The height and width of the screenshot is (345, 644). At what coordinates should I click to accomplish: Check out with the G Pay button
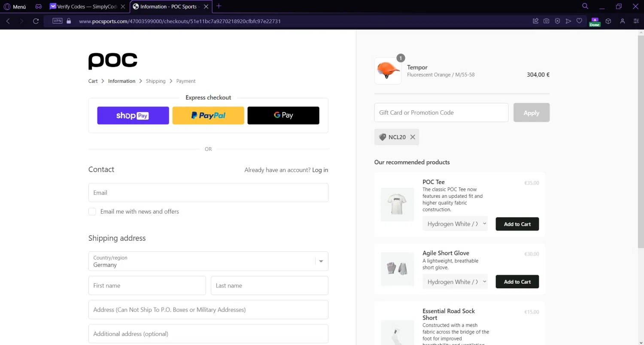283,115
